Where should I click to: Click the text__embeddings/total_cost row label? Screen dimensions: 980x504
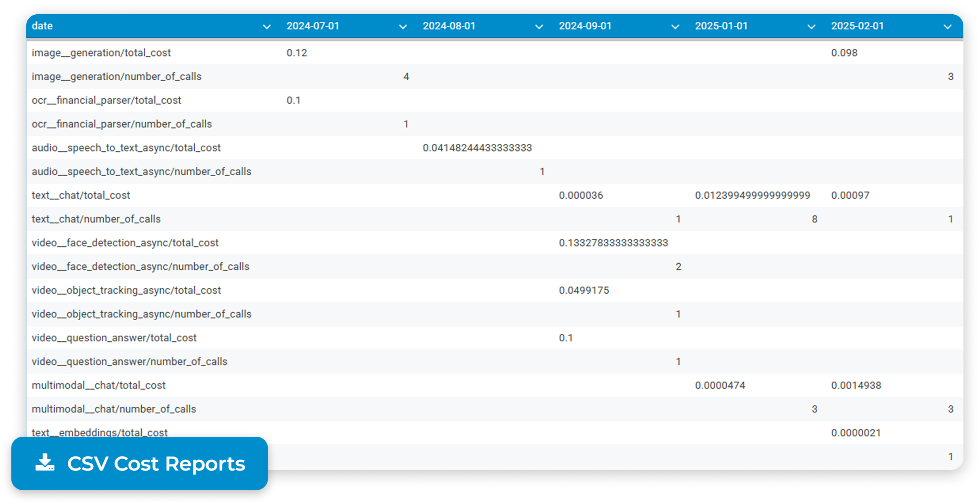pyautogui.click(x=99, y=432)
